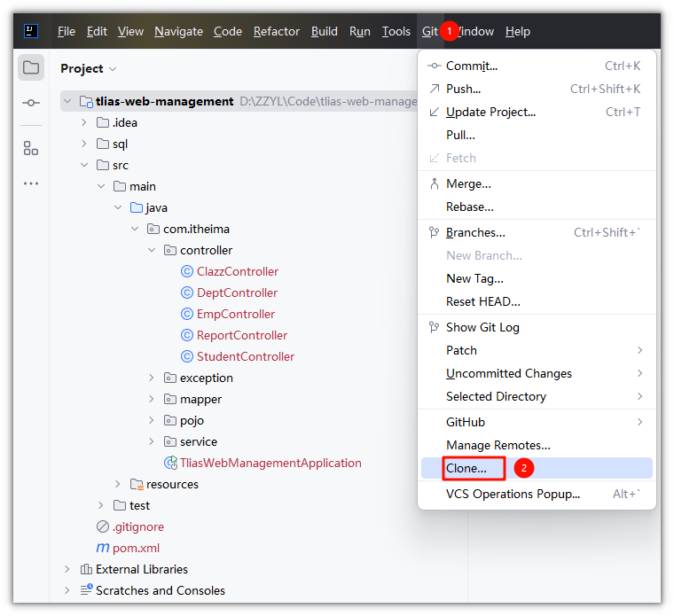
Task: Expand the pojo package
Action: pyautogui.click(x=152, y=420)
